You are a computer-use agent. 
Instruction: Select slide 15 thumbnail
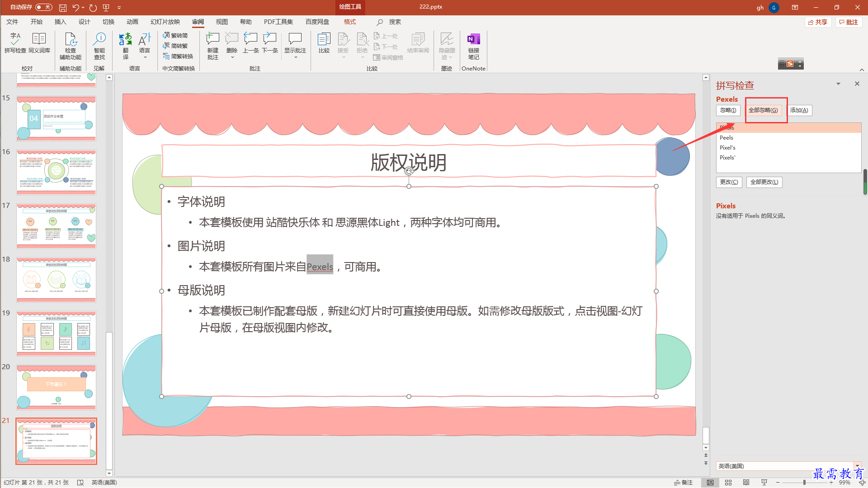[57, 118]
